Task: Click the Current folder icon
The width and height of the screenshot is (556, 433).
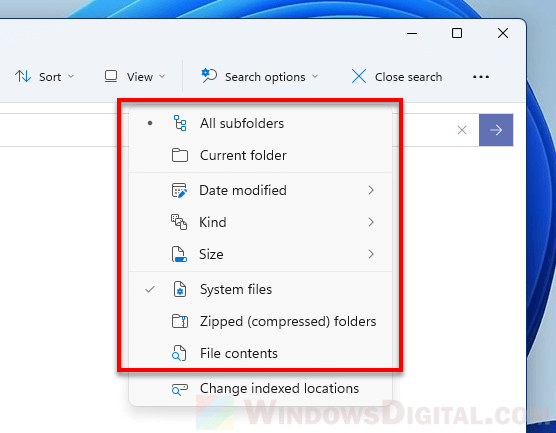Action: pos(180,155)
